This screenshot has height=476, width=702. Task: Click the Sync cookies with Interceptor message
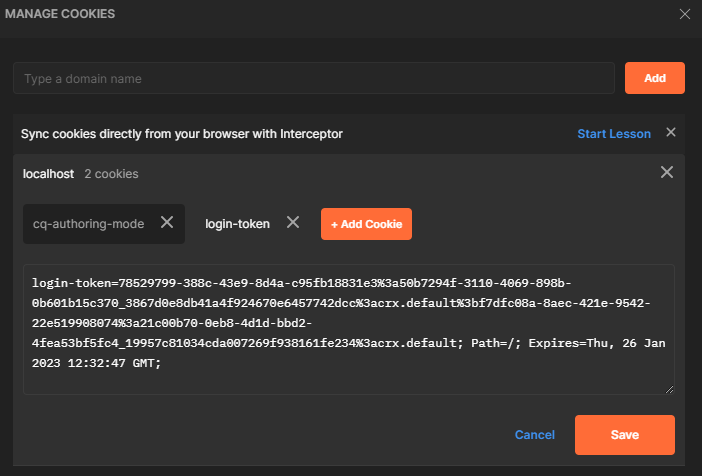[182, 134]
